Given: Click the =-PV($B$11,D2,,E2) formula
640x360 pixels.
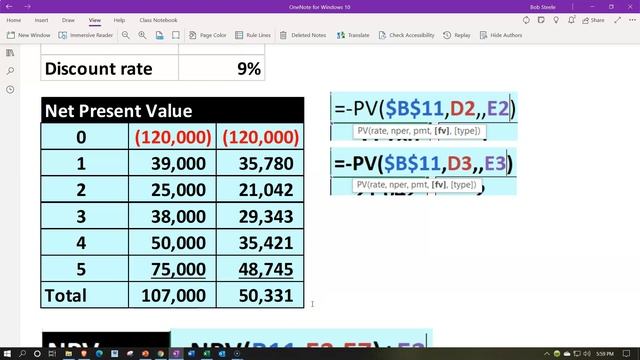Looking at the screenshot, I should tap(424, 108).
